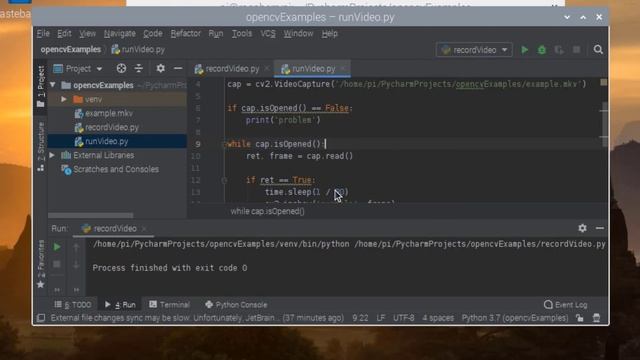
Task: Open the Edit menu
Action: point(64,33)
